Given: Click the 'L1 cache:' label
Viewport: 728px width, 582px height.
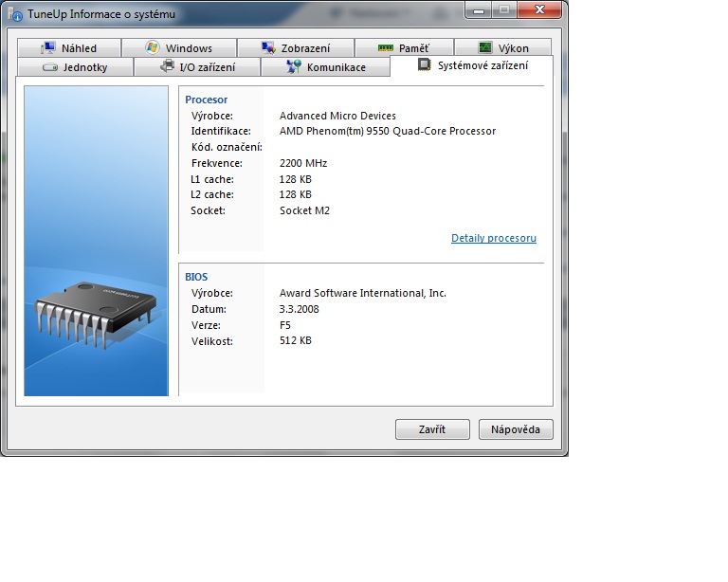Looking at the screenshot, I should point(212,179).
